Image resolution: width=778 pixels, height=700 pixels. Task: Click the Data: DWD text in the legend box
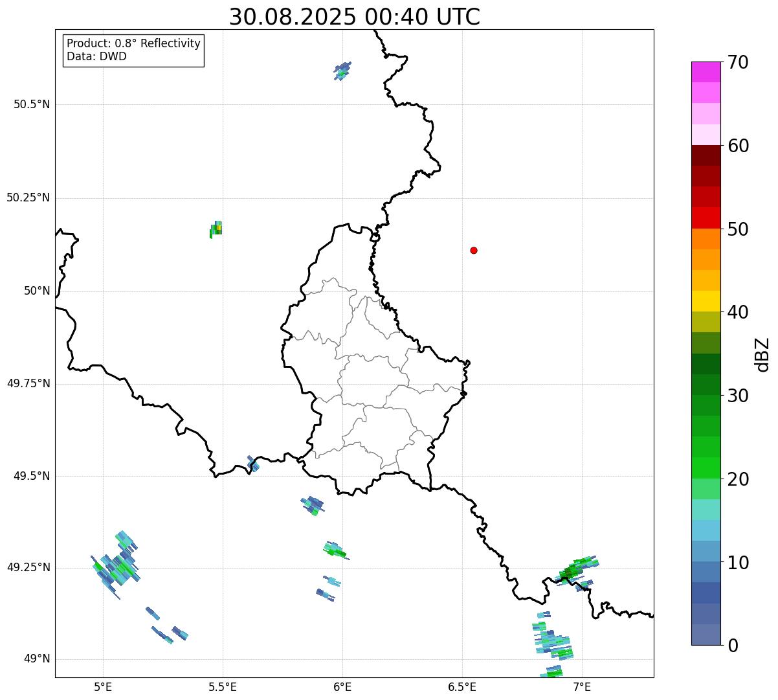(x=96, y=56)
